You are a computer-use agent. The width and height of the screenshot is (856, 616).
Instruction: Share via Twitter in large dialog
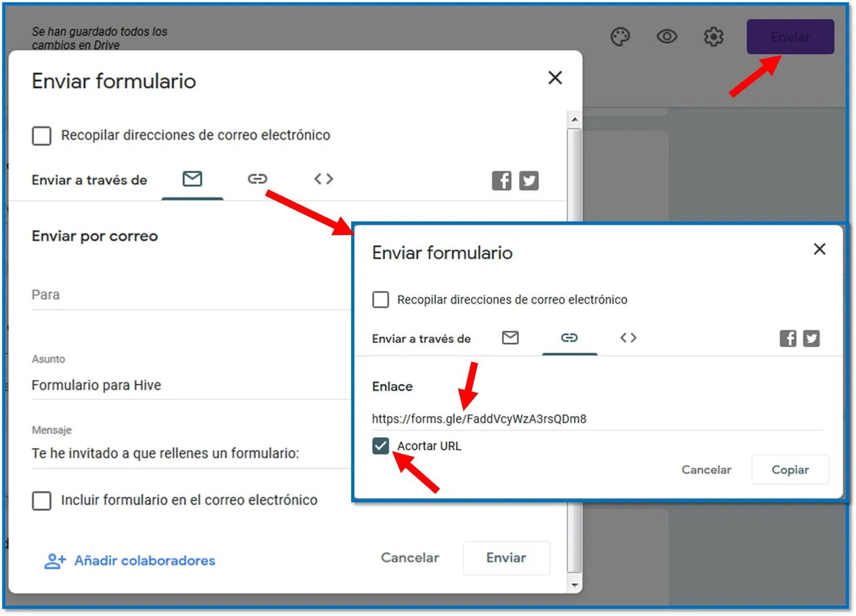tap(529, 181)
